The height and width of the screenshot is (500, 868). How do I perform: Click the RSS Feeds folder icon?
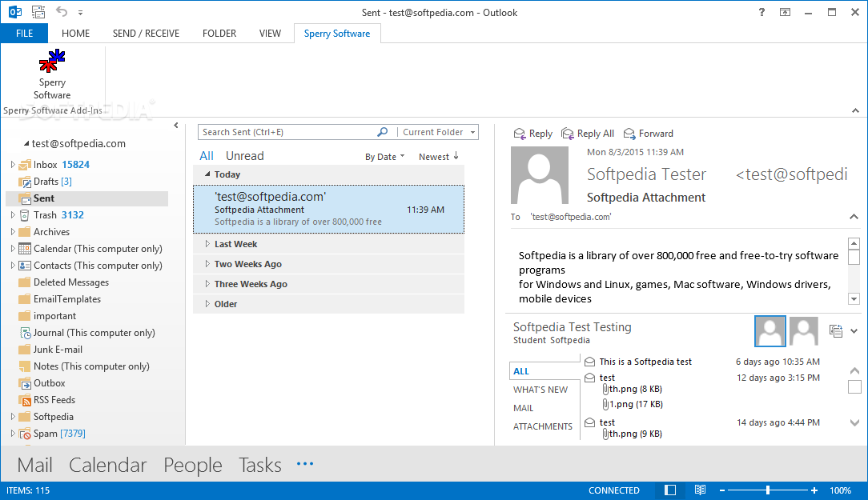click(x=24, y=400)
